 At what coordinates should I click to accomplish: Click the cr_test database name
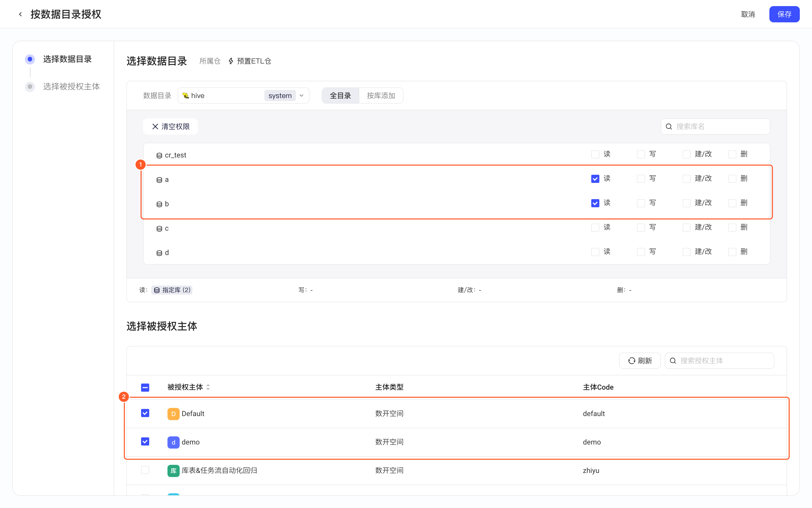coord(176,155)
